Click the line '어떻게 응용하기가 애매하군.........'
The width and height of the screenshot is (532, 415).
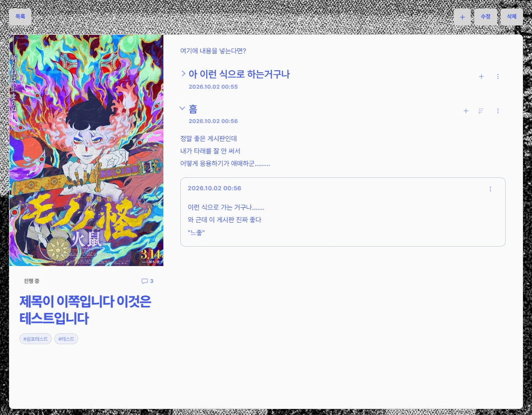[x=225, y=163]
